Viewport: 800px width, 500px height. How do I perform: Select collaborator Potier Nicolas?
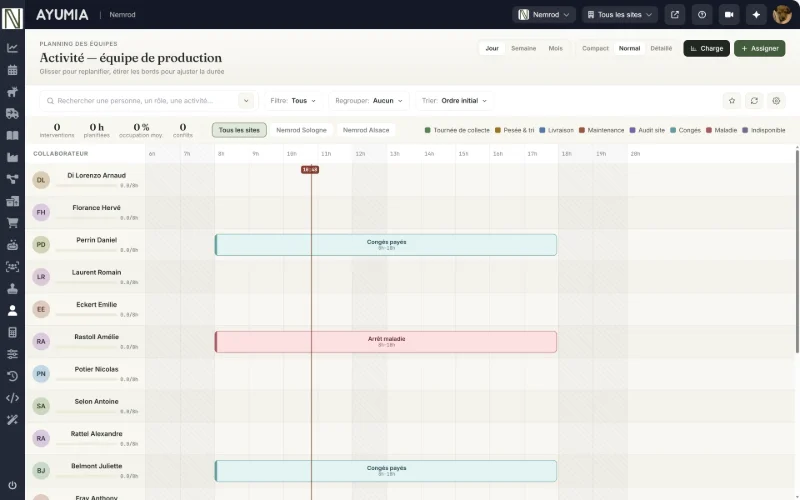[x=85, y=373]
